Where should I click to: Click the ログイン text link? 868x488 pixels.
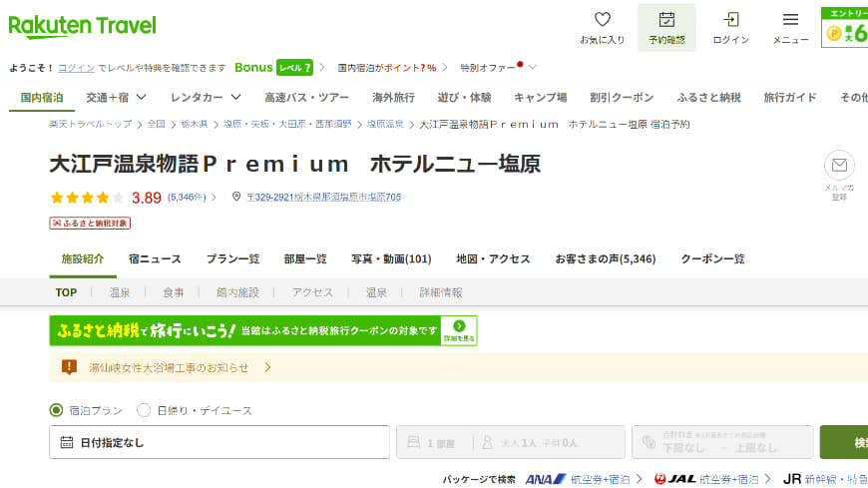(76, 68)
